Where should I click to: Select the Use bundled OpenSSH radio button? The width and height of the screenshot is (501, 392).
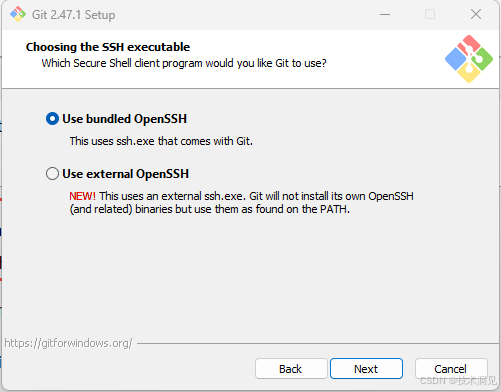52,119
